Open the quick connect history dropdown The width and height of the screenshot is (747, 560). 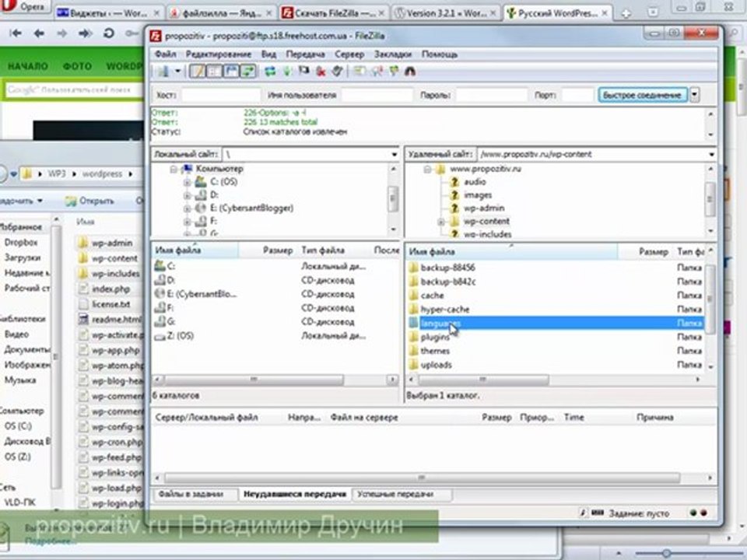coord(695,95)
